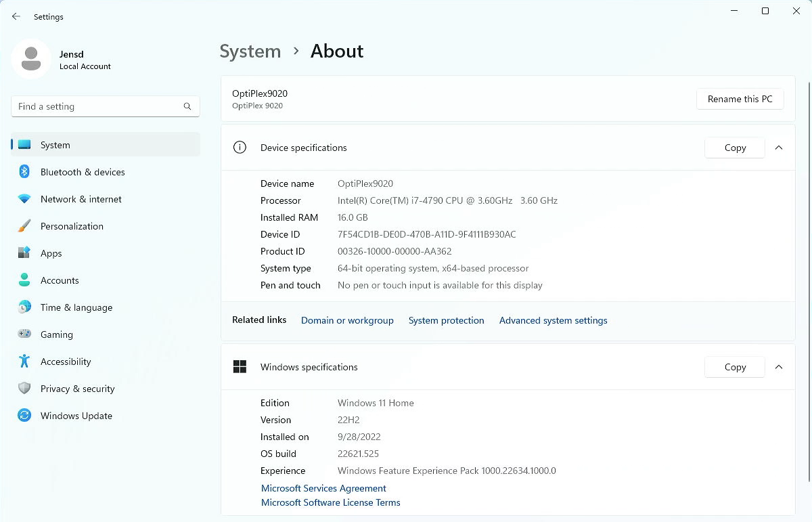
Task: Open Network & internet settings
Action: click(x=81, y=199)
